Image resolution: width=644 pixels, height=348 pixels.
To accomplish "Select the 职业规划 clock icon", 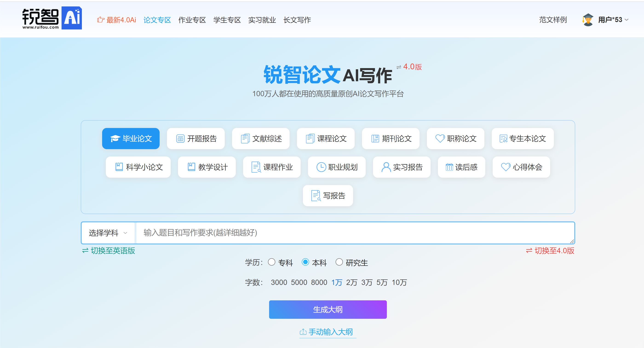I will 321,167.
